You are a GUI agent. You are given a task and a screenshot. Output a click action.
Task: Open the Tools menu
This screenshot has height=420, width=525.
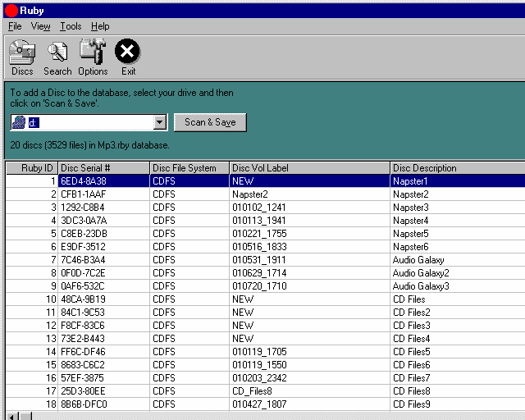tap(71, 26)
